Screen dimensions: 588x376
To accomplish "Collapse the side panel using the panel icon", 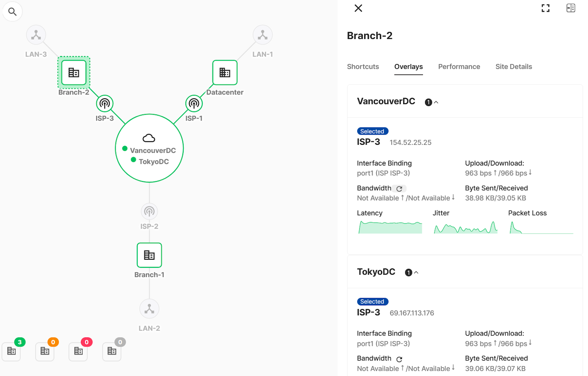I will (570, 8).
